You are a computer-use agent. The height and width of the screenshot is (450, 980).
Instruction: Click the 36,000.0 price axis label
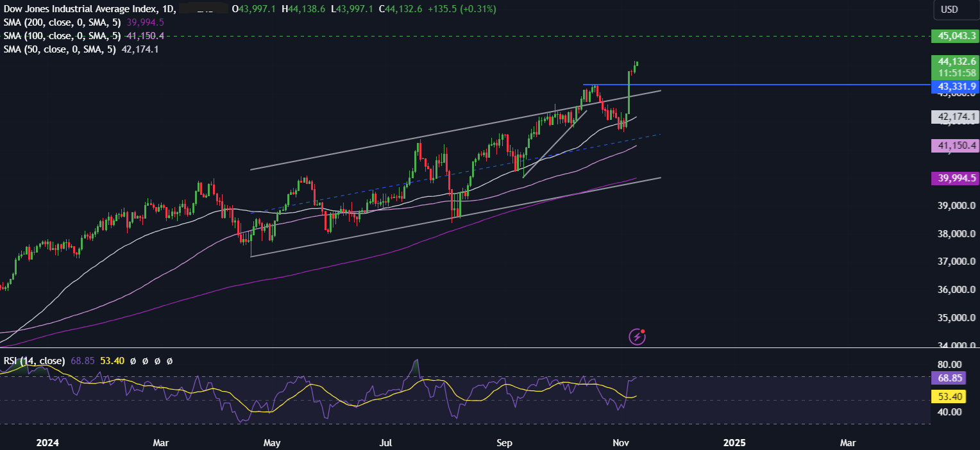click(956, 290)
